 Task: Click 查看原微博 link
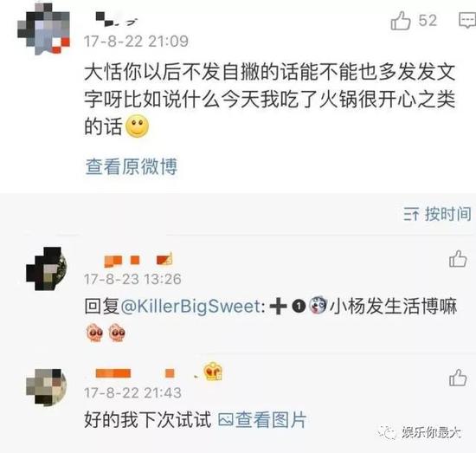132,166
